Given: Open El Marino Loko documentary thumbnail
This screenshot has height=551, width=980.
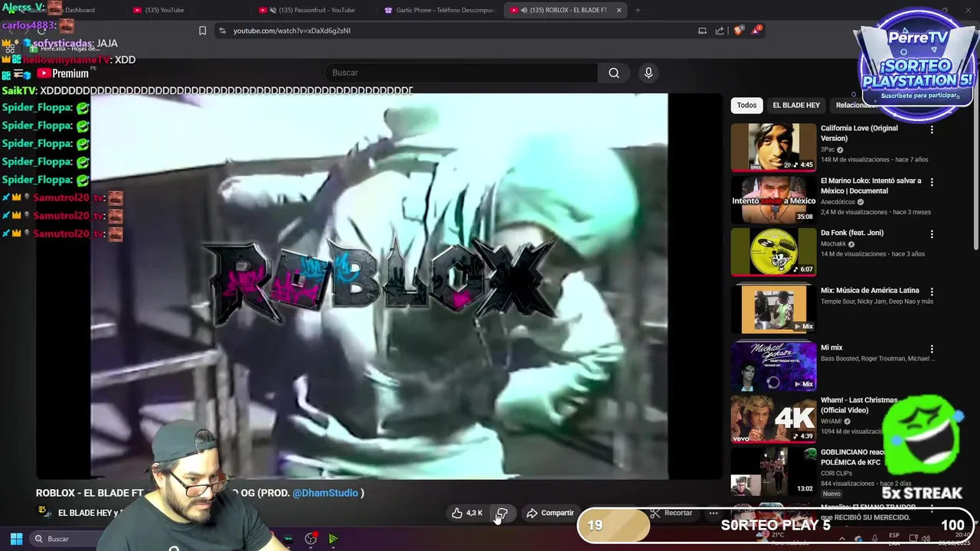Looking at the screenshot, I should click(773, 200).
